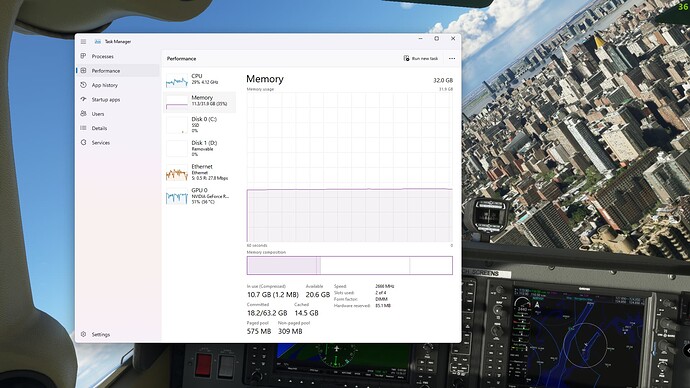
Task: Click the Details sidebar icon
Action: coord(83,128)
